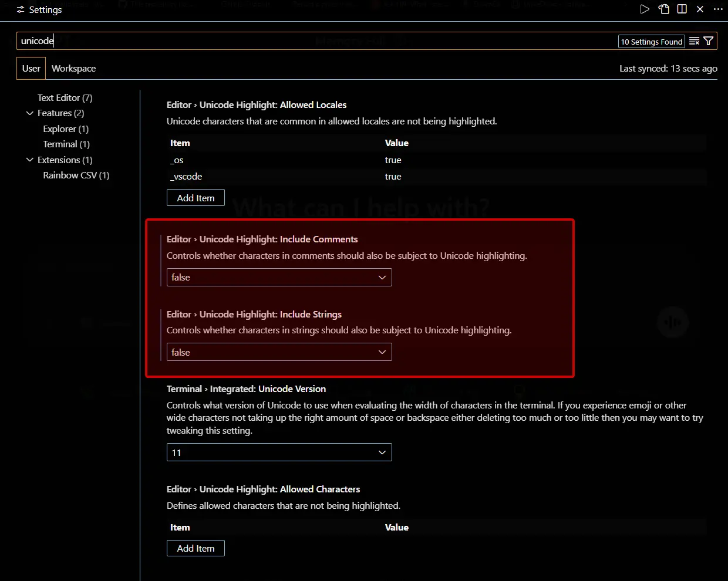Switch to the User settings tab
The width and height of the screenshot is (728, 581).
coord(31,69)
